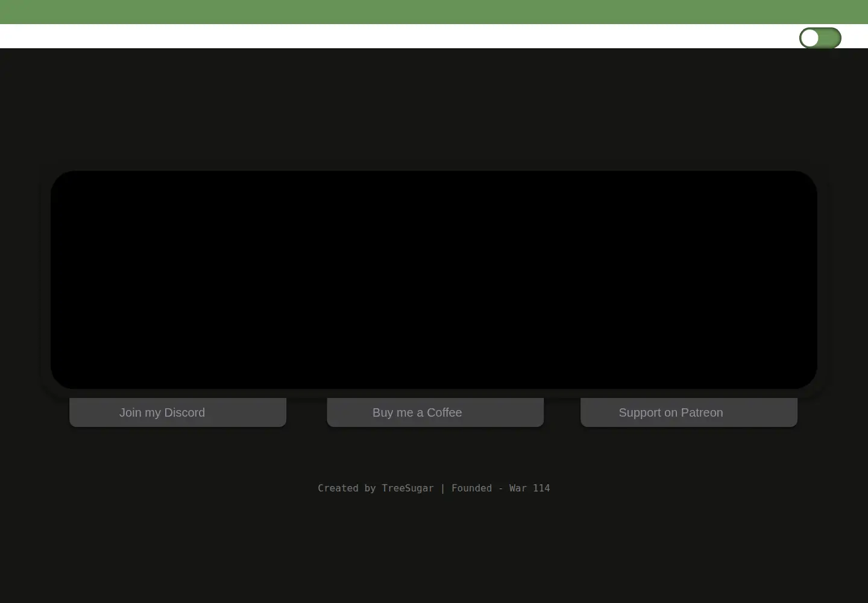Flip the green toggle switch in the header

pyautogui.click(x=820, y=38)
